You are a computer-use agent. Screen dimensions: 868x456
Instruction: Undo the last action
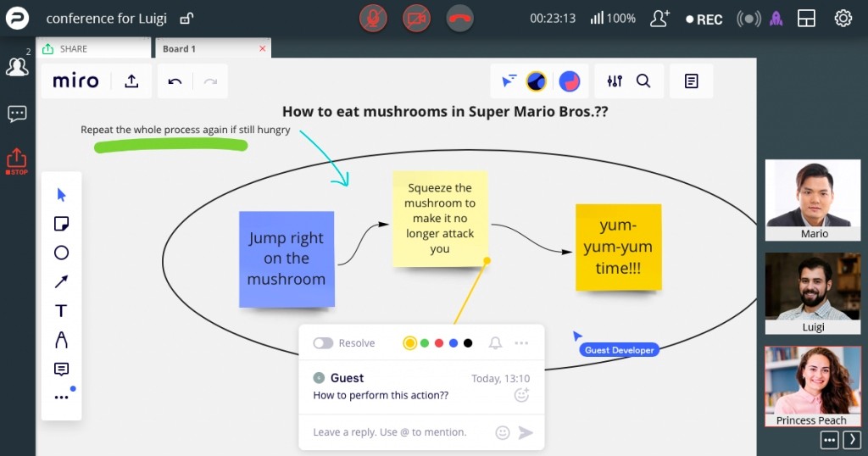point(175,82)
